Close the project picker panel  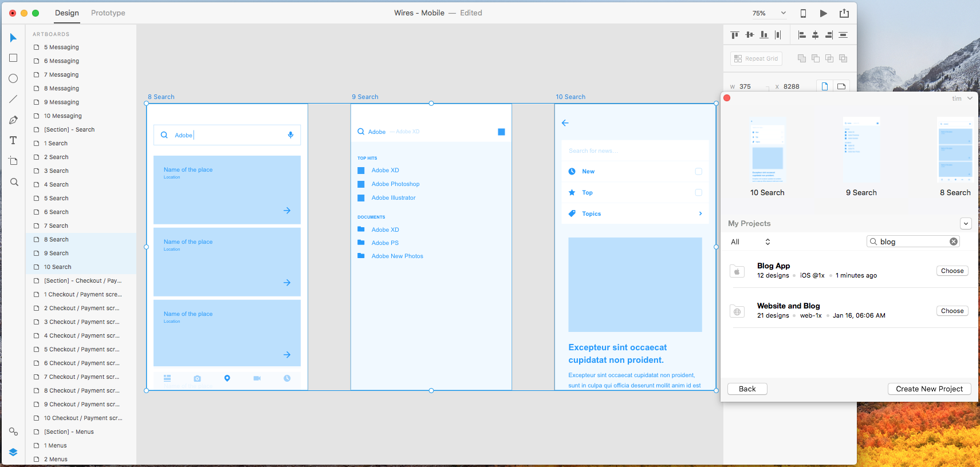727,98
